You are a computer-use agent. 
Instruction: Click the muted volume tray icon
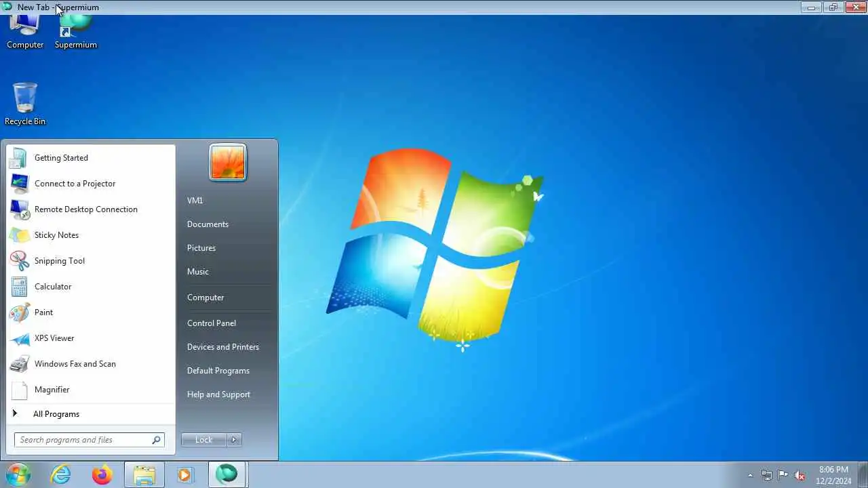(800, 475)
